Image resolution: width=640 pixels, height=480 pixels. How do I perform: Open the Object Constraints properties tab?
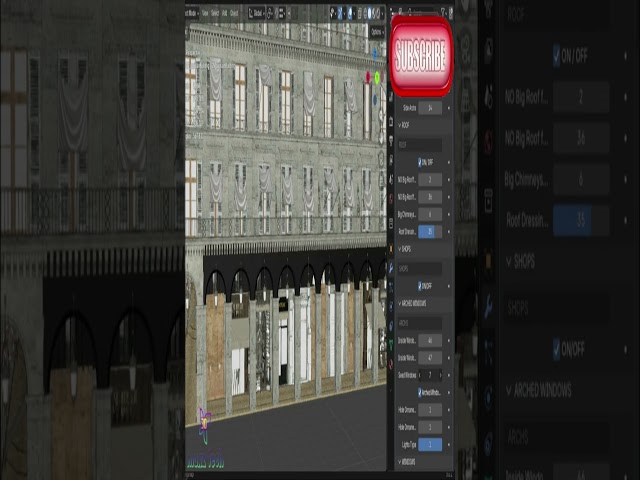[391, 325]
